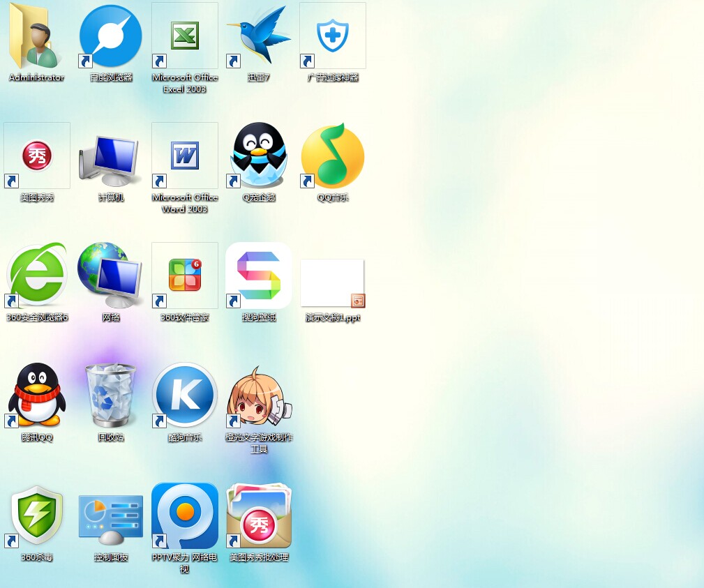This screenshot has height=588, width=704.
Task: Select the 美图秀秀批处理 photo stack icon
Action: pyautogui.click(x=259, y=515)
